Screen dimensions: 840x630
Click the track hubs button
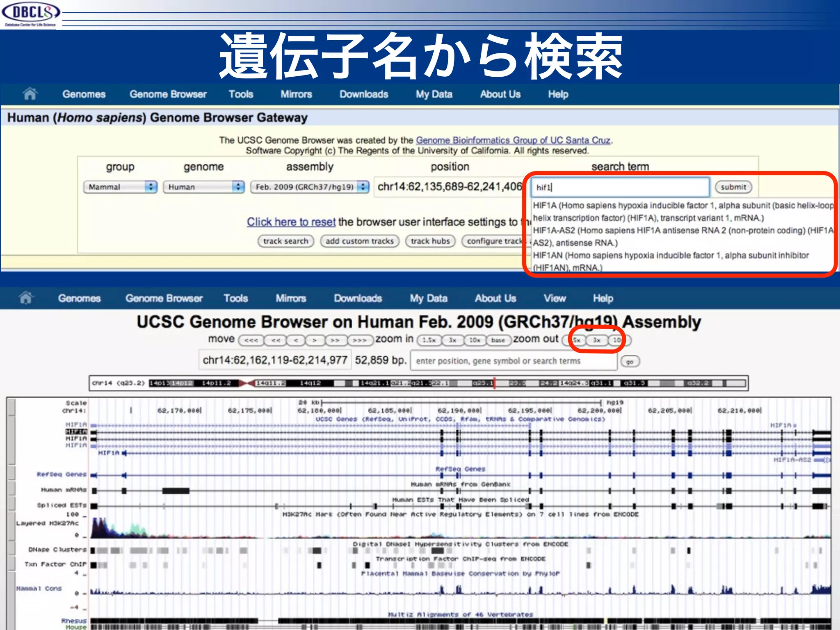430,241
